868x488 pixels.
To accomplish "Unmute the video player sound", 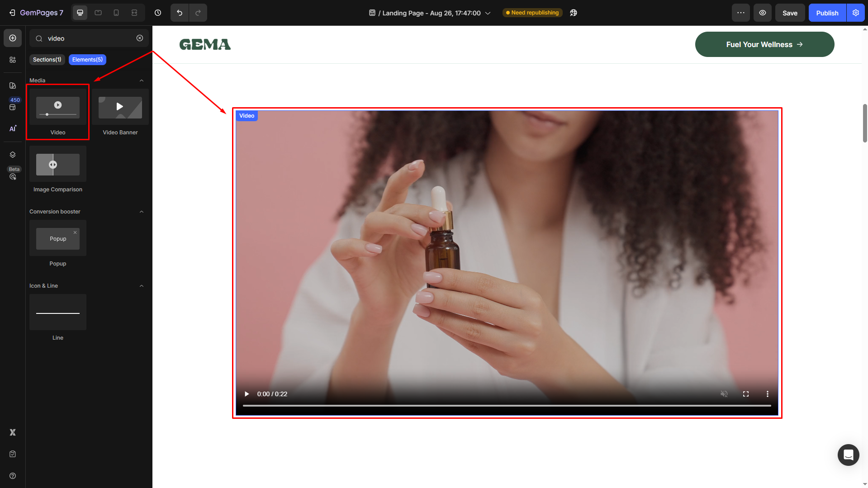I will 724,394.
